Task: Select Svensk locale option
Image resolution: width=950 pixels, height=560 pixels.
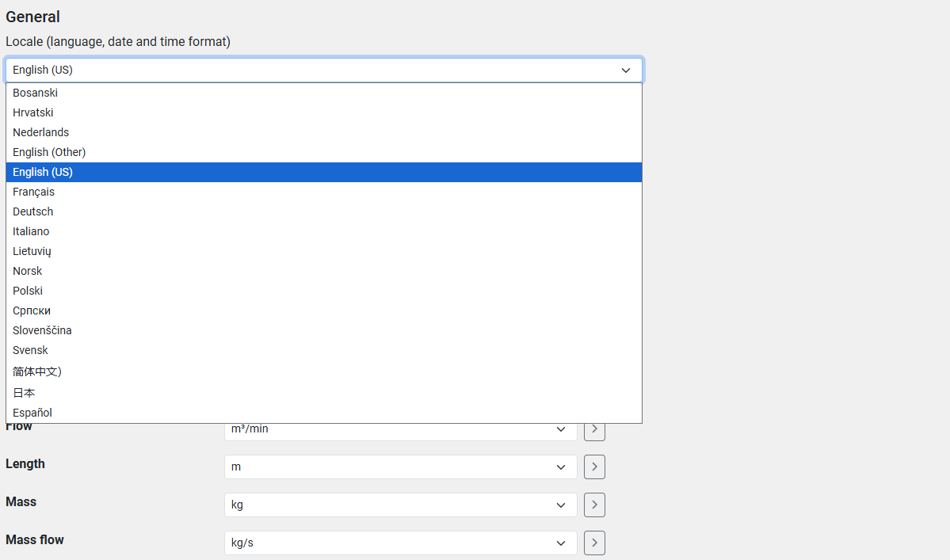Action: pyautogui.click(x=30, y=350)
